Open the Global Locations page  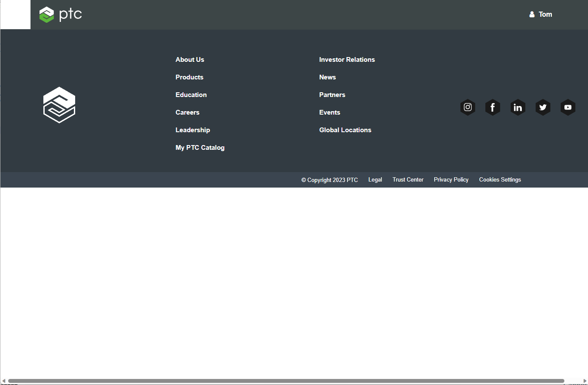tap(345, 130)
